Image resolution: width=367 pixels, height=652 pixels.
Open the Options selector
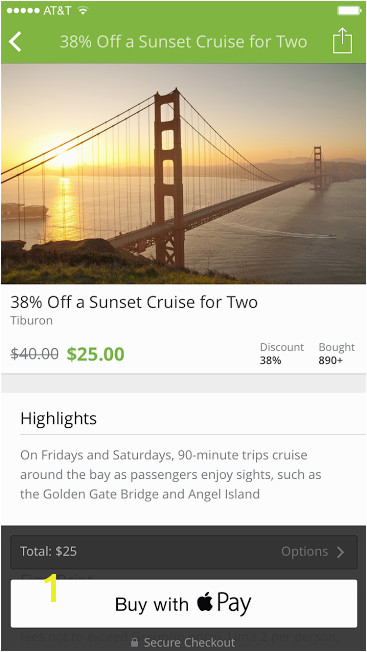pos(313,552)
